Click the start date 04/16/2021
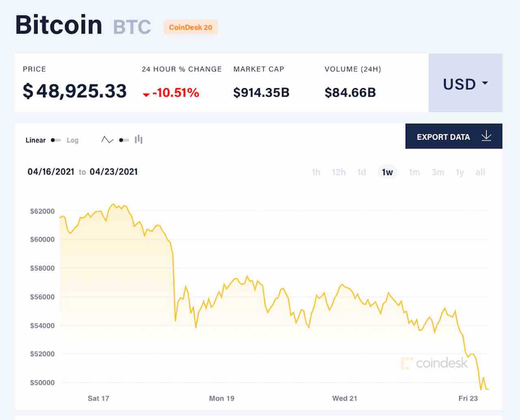The width and height of the screenshot is (520, 420). coord(51,172)
